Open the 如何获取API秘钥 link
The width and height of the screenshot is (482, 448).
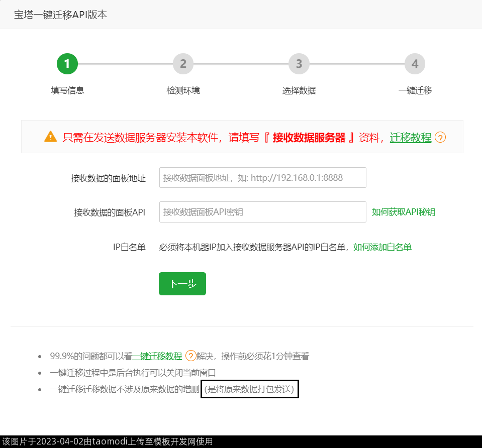coord(404,212)
